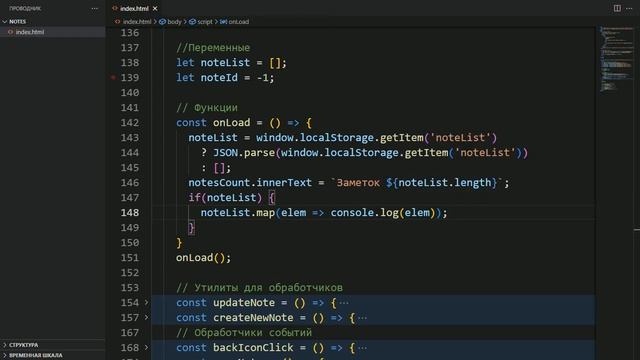Screen dimensions: 640x360
Task: Click line number 148 in gutter
Action: (x=130, y=213)
